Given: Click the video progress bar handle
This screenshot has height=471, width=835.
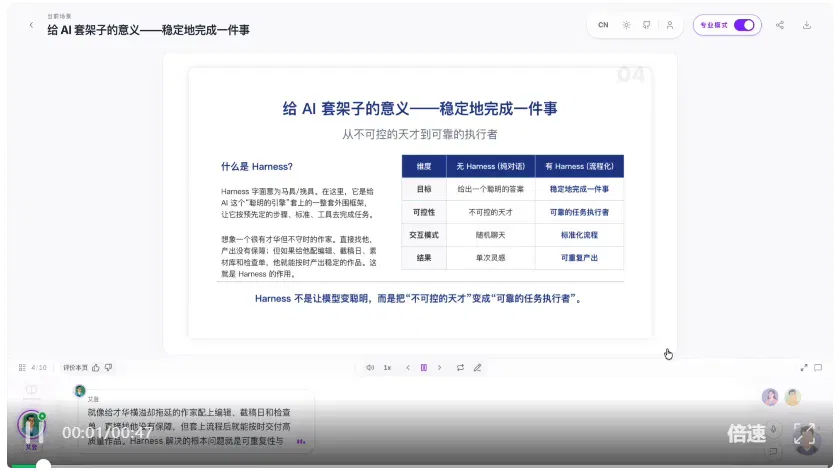Looking at the screenshot, I should (x=43, y=466).
